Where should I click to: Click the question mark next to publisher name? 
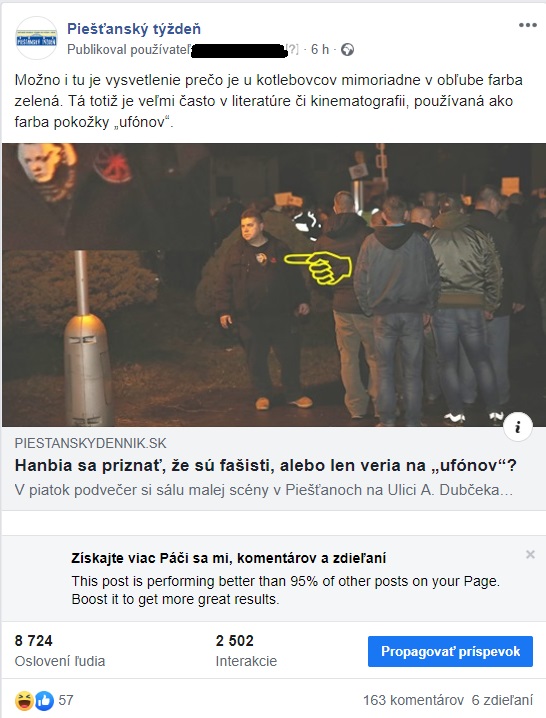[x=292, y=49]
